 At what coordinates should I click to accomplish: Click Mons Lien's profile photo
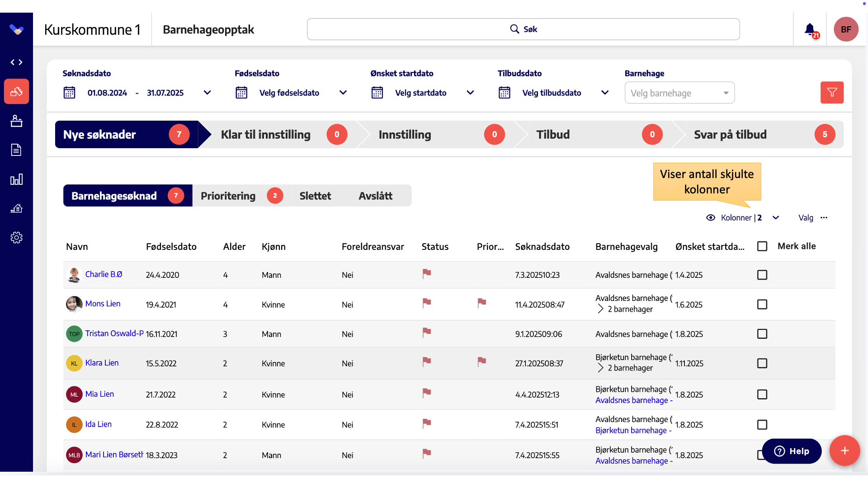click(x=74, y=304)
